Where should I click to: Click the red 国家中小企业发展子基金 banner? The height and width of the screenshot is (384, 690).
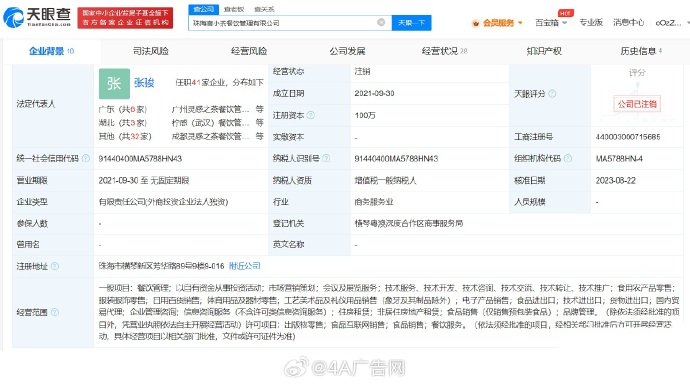click(x=125, y=18)
